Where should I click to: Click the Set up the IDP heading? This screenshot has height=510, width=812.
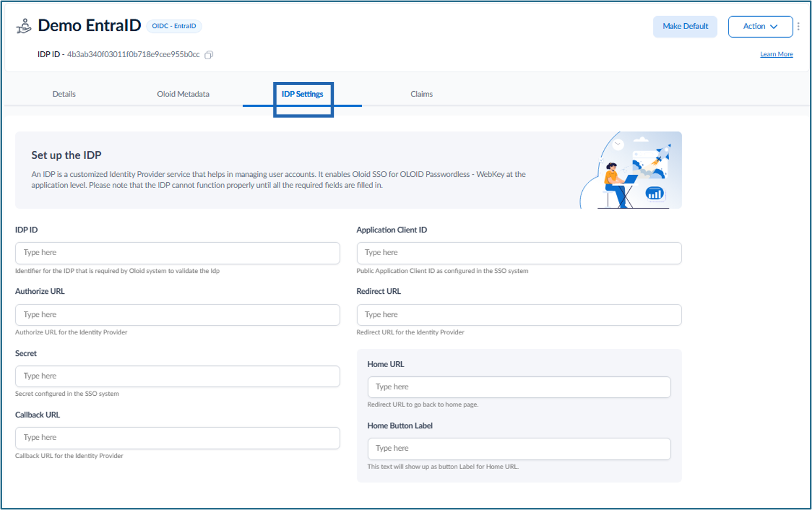[66, 155]
